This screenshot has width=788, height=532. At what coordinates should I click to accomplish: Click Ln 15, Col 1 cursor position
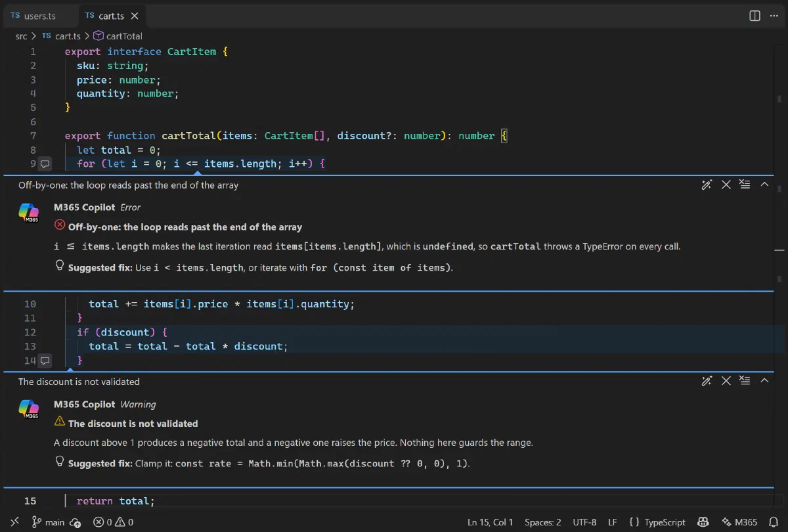[491, 522]
